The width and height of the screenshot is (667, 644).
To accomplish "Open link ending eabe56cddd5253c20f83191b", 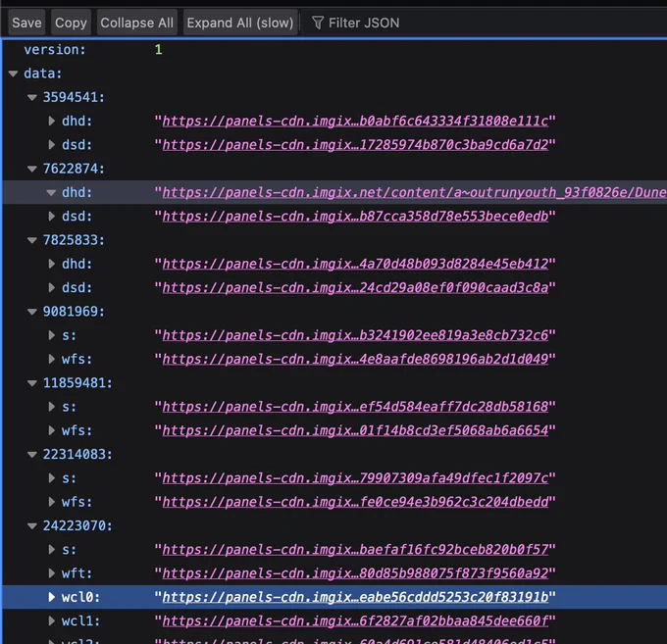I will (x=355, y=598).
